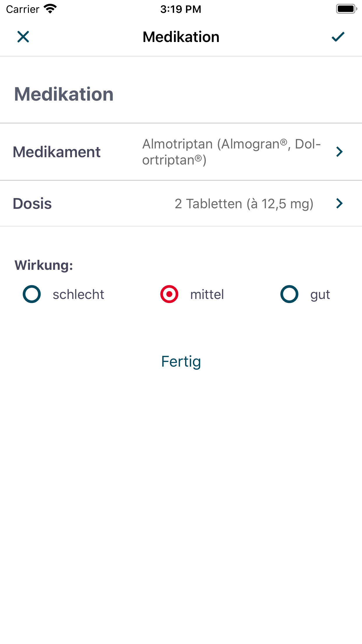Screen dimensions: 362x644
Task: Tap the 'schlecht' effect label text
Action: click(x=78, y=295)
